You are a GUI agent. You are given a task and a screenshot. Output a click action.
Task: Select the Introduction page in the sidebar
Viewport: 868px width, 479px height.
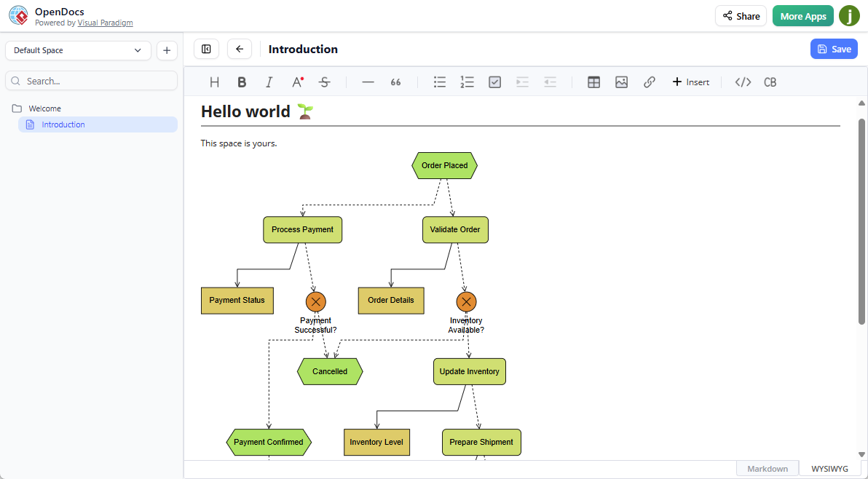pos(64,124)
